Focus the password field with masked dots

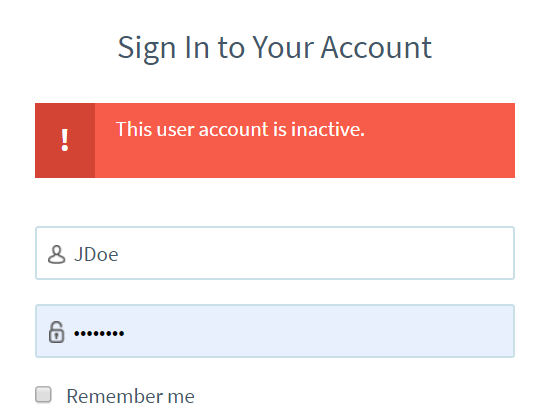(275, 331)
